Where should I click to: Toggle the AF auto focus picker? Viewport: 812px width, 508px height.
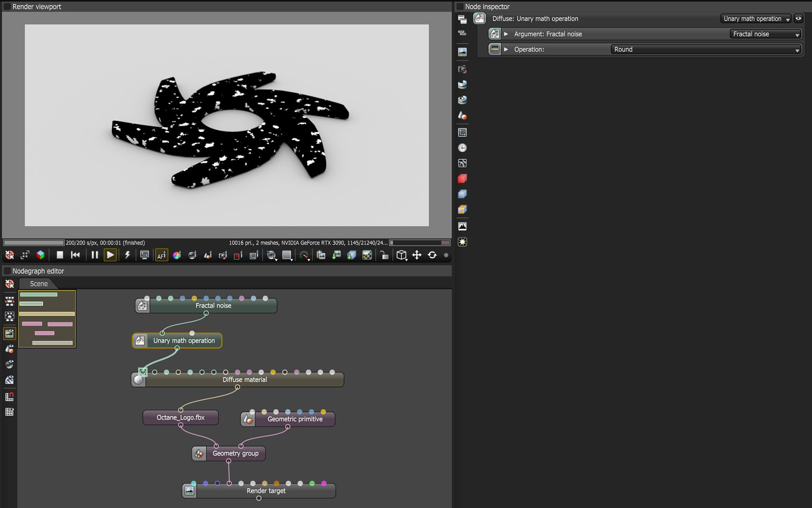click(161, 255)
